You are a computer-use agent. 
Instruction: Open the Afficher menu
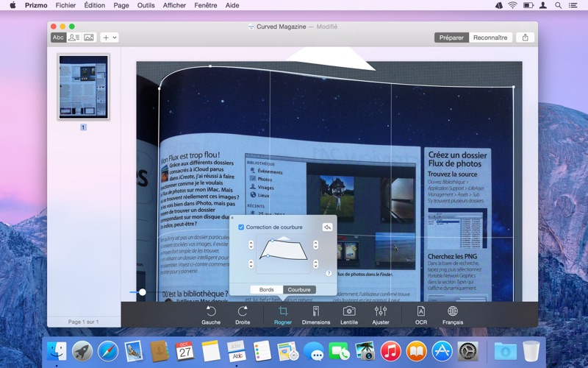point(174,5)
